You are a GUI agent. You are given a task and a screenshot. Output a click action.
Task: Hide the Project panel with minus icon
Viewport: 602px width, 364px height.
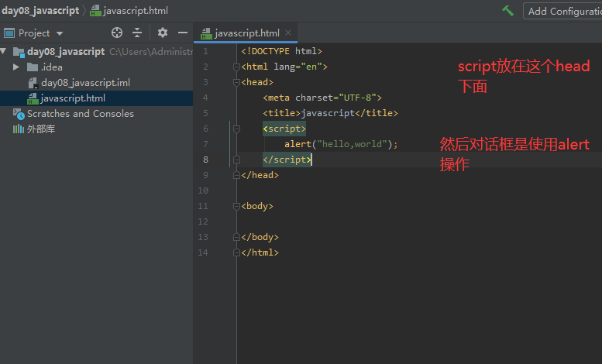pyautogui.click(x=183, y=33)
